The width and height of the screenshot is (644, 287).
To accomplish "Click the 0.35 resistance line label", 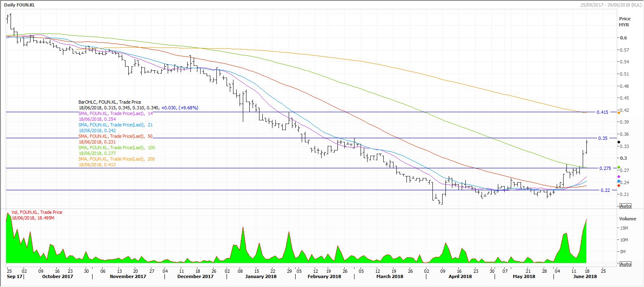I will pyautogui.click(x=603, y=138).
